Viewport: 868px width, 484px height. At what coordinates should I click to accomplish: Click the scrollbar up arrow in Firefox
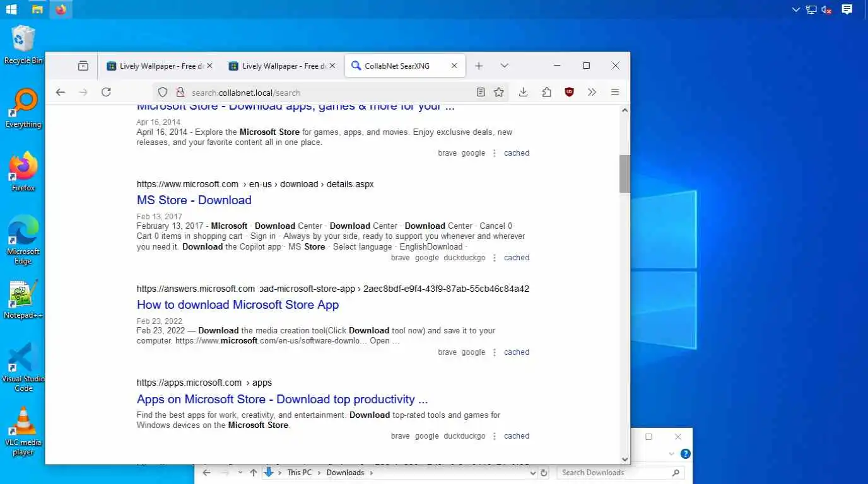pos(625,110)
